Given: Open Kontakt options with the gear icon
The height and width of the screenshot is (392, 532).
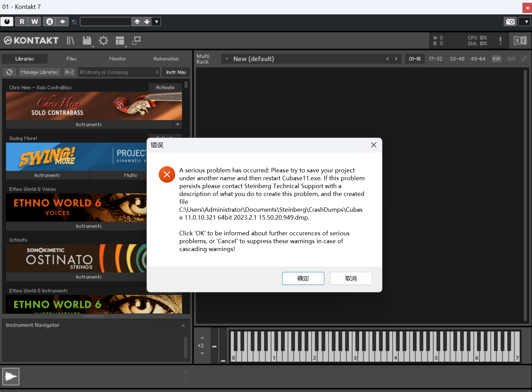Looking at the screenshot, I should click(103, 40).
